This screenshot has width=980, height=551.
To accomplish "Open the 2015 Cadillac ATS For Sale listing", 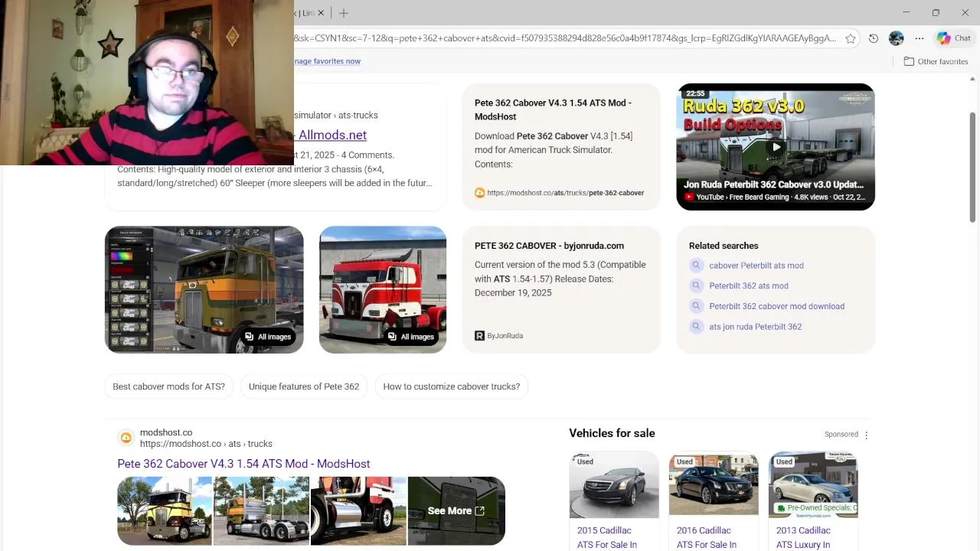I will click(x=607, y=537).
